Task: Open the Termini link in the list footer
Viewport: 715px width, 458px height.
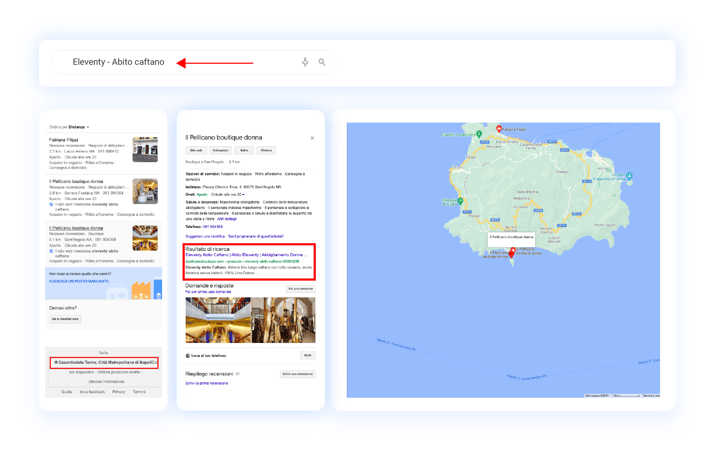Action: (x=139, y=392)
